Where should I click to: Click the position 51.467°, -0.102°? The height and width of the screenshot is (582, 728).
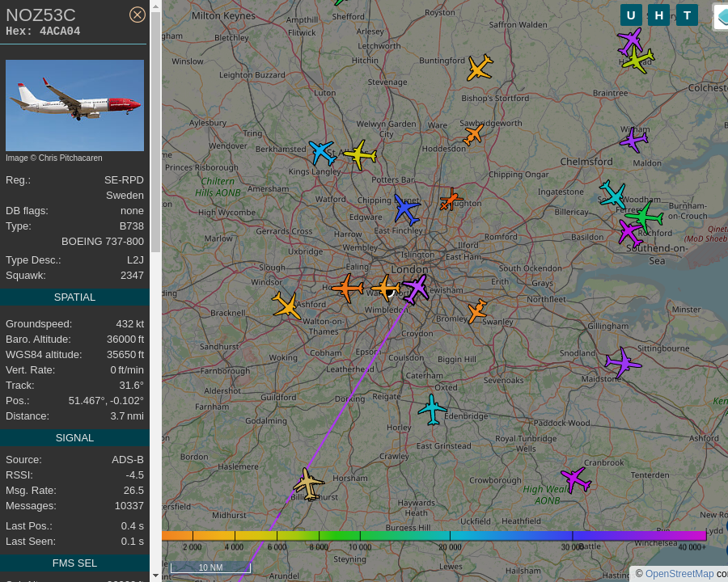pos(106,401)
